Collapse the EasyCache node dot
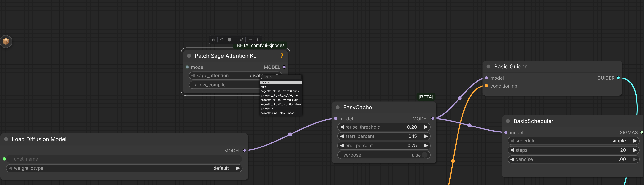This screenshot has width=644, height=185. click(337, 107)
